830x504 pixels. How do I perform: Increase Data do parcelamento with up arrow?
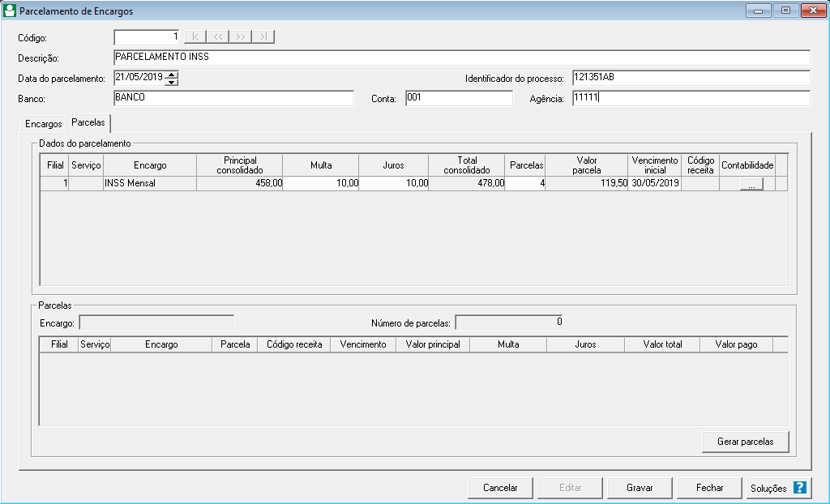[x=172, y=74]
